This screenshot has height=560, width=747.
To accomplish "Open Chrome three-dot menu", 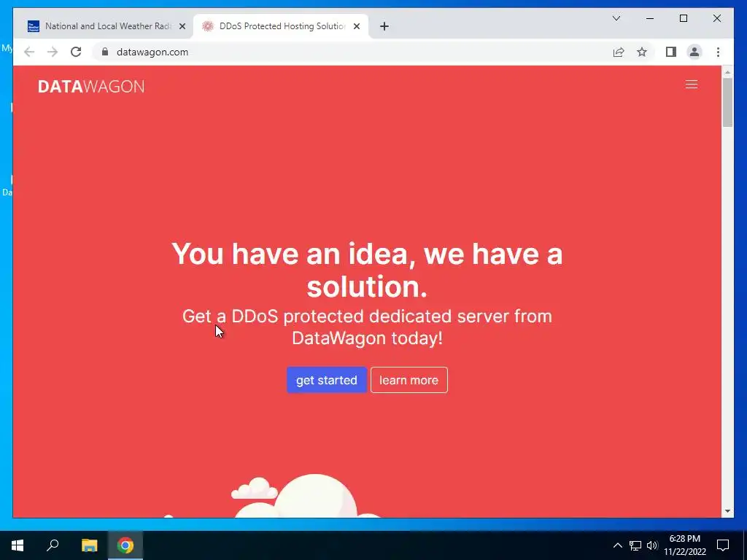I will [718, 52].
